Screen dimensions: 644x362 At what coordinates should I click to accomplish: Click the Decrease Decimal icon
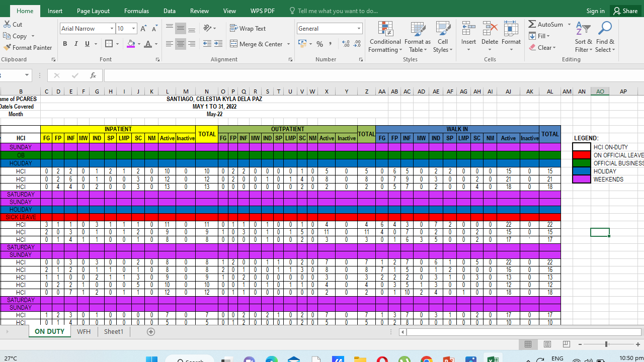357,44
